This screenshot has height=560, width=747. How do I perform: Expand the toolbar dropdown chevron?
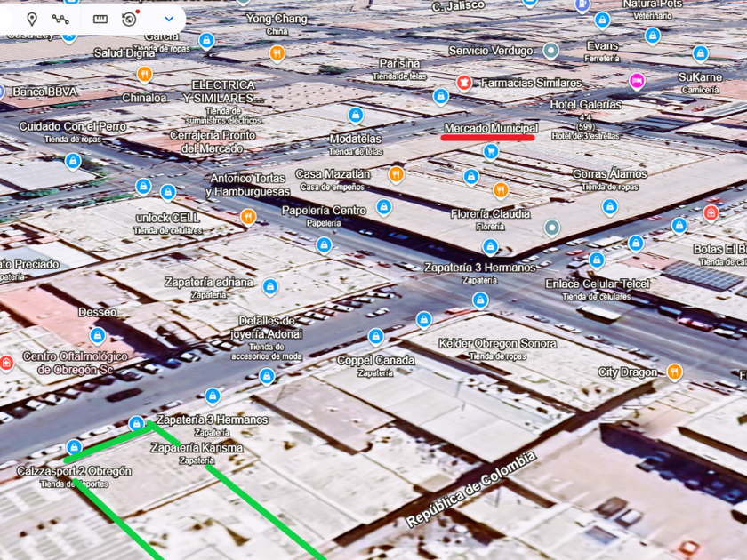[x=169, y=19]
